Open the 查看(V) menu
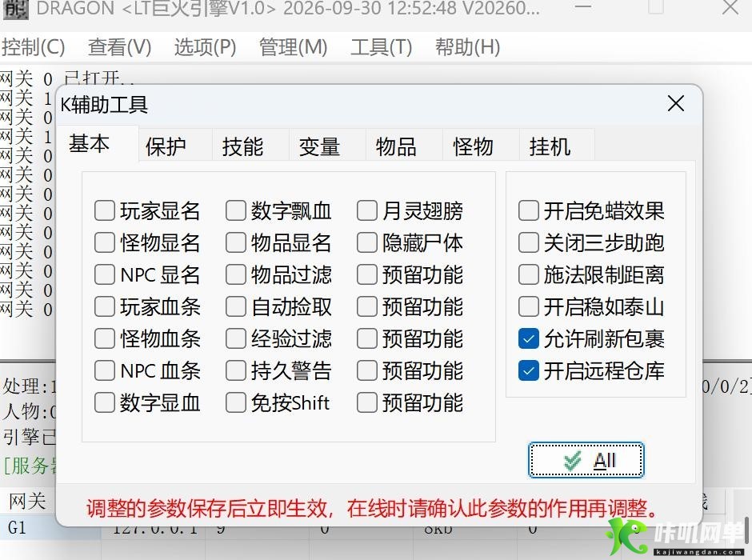This screenshot has width=752, height=560. point(119,47)
